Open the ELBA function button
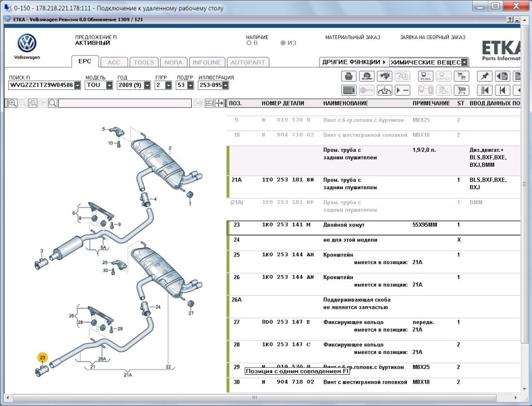Screen dimensions: 532x406 pos(425,76)
